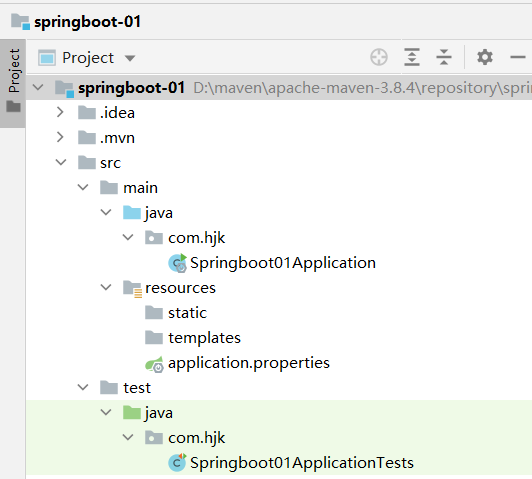Select the templates folder name
The width and height of the screenshot is (532, 479).
pyautogui.click(x=205, y=338)
